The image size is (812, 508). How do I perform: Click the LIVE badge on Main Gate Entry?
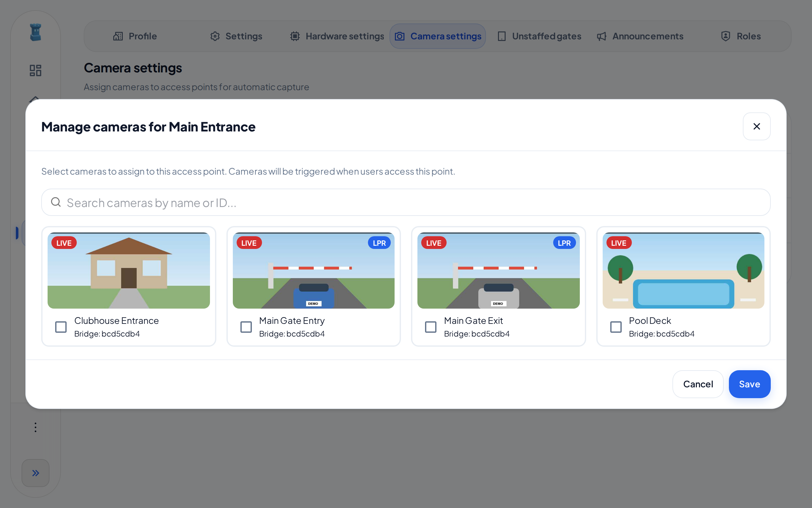pos(249,243)
